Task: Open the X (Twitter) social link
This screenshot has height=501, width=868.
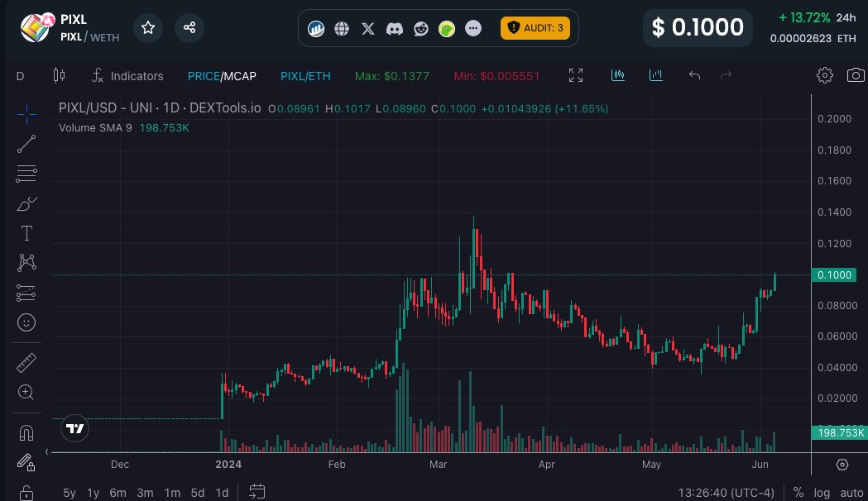Action: click(x=368, y=28)
